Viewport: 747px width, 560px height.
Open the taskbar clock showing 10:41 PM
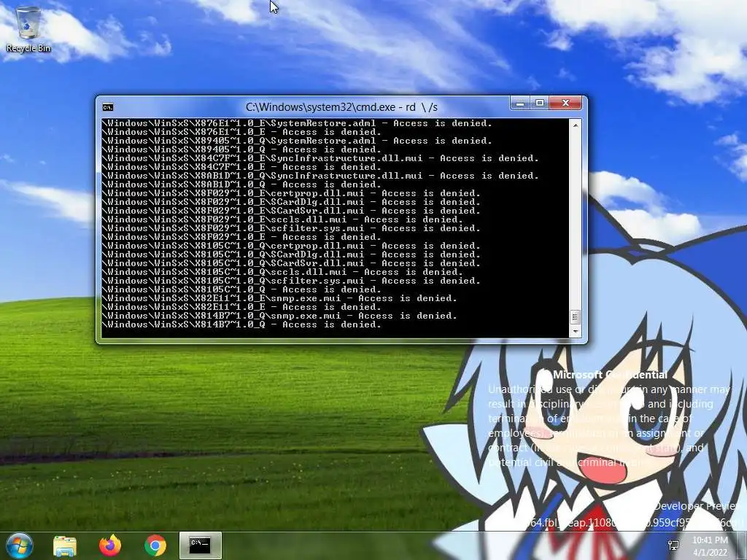click(x=711, y=546)
